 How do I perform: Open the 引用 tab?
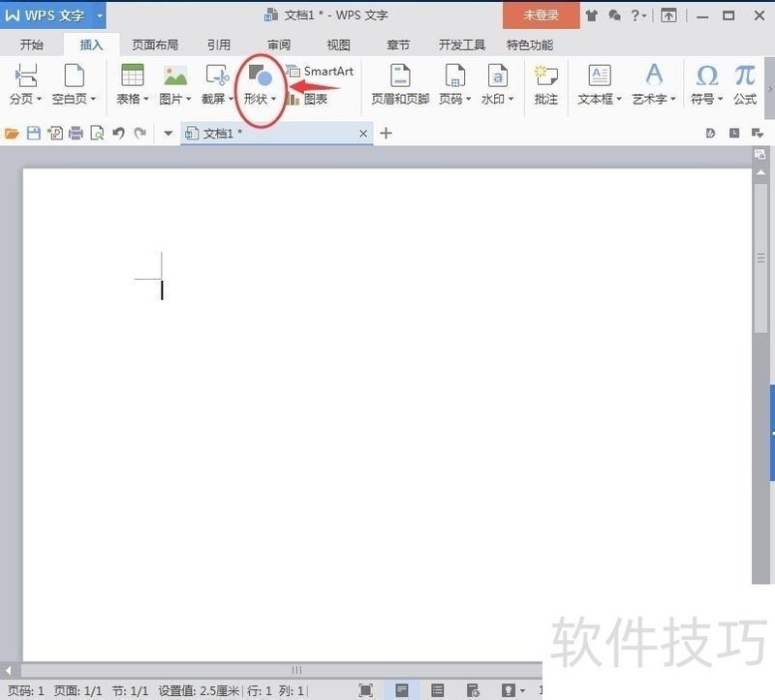tap(219, 45)
